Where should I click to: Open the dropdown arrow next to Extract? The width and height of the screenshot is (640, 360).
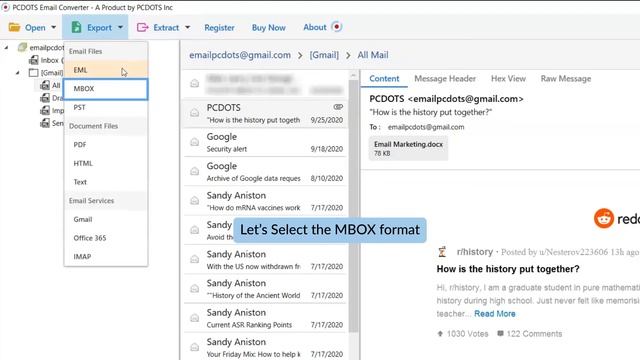click(187, 27)
